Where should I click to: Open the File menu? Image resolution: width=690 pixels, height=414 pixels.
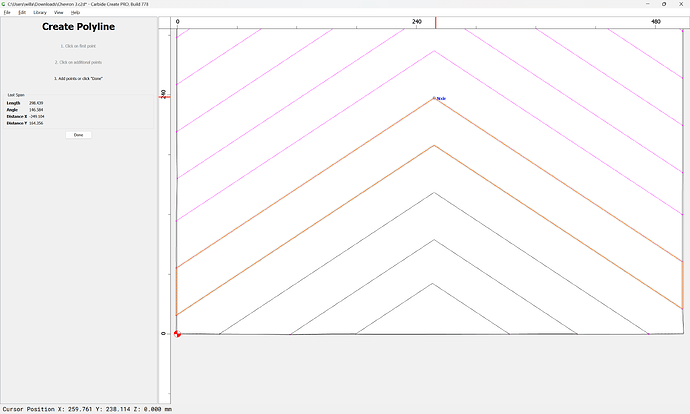[7, 12]
